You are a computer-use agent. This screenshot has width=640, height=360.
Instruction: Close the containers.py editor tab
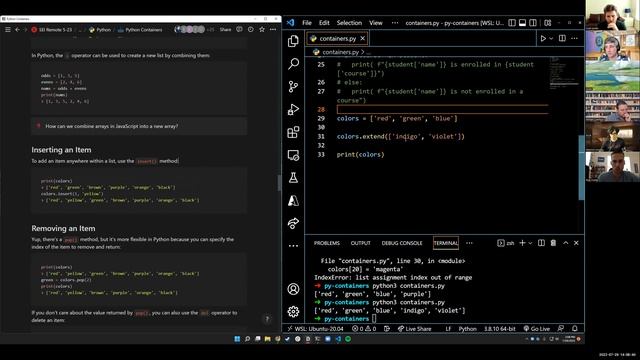[x=362, y=38]
